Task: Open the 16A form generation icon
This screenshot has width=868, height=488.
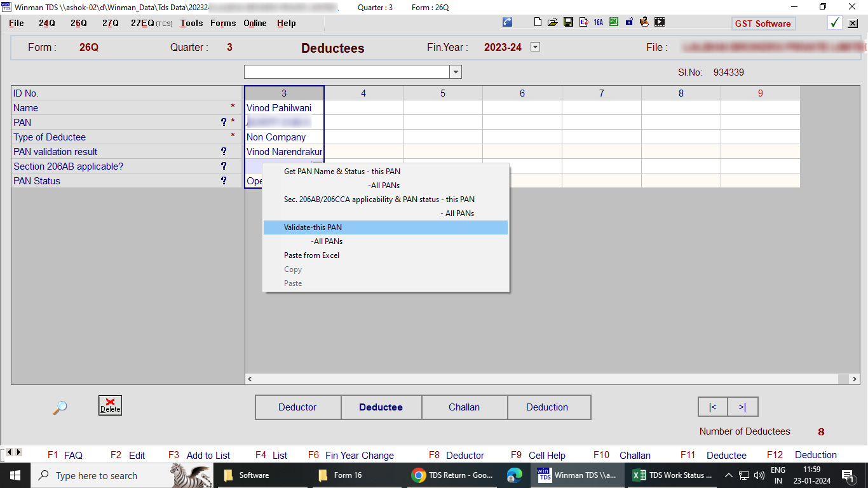Action: tap(597, 22)
